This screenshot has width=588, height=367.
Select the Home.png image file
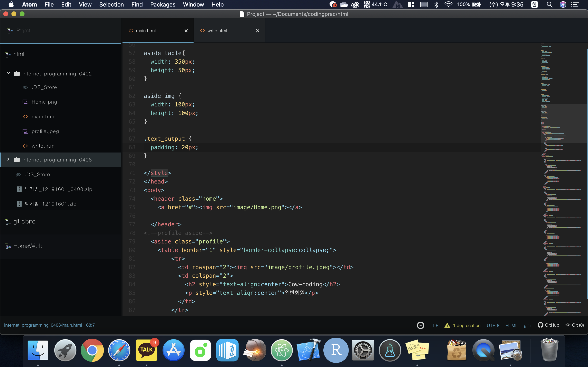[44, 102]
